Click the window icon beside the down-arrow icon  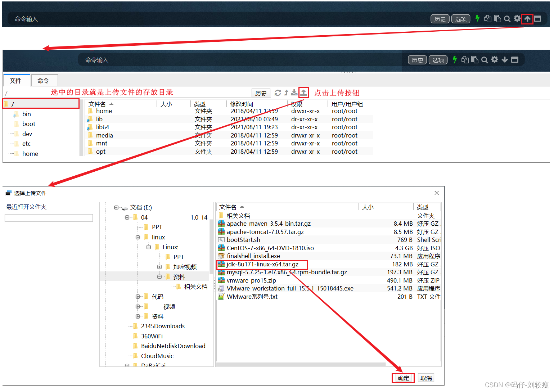(x=515, y=60)
